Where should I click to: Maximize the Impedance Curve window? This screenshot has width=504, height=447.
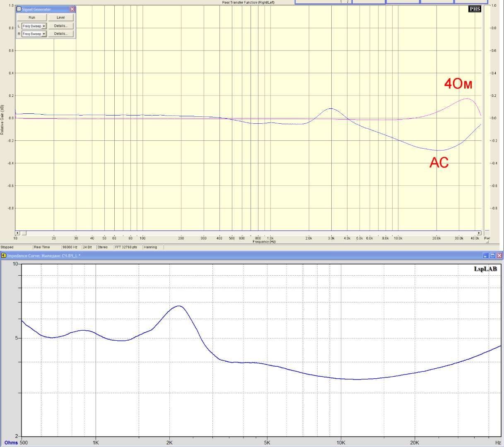click(492, 256)
